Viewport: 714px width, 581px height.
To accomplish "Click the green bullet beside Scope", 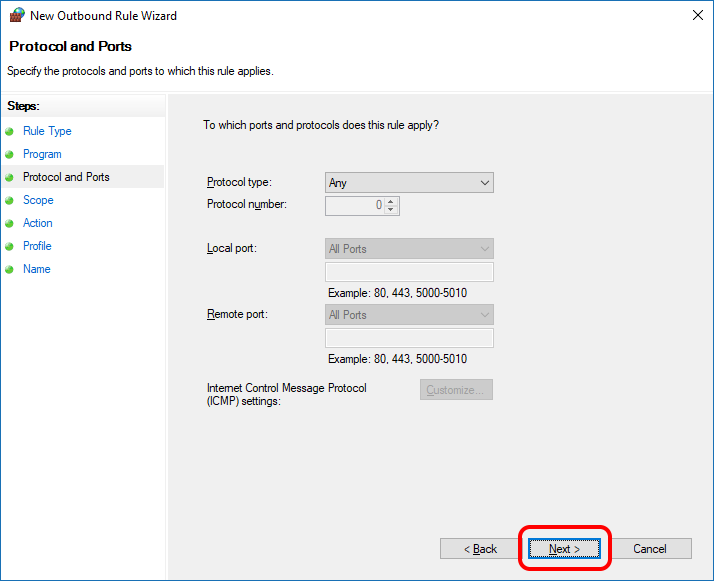I will (10, 200).
